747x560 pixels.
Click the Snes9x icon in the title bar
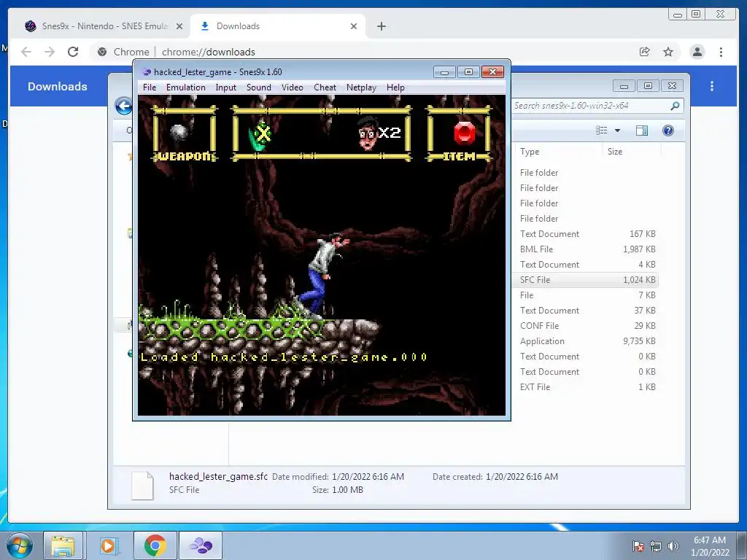pos(146,72)
